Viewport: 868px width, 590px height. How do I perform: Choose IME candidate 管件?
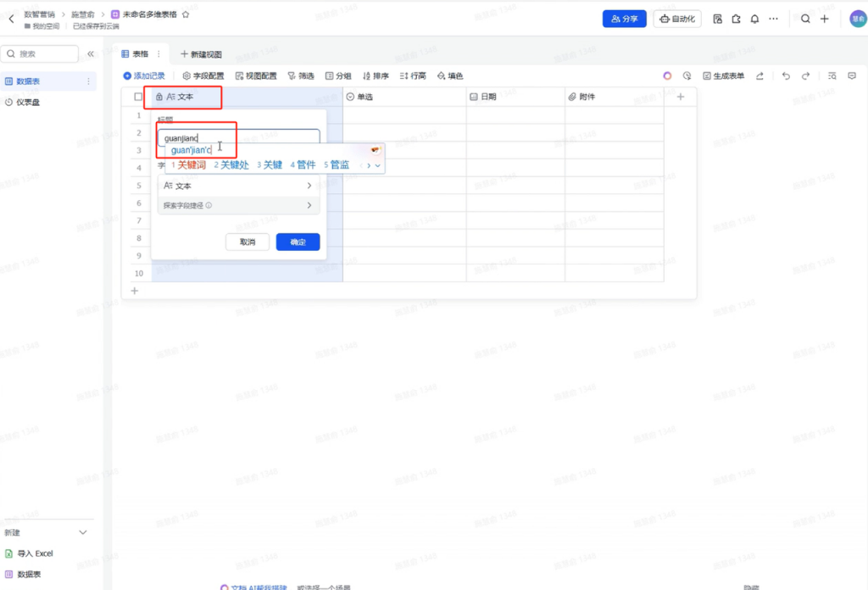click(303, 165)
